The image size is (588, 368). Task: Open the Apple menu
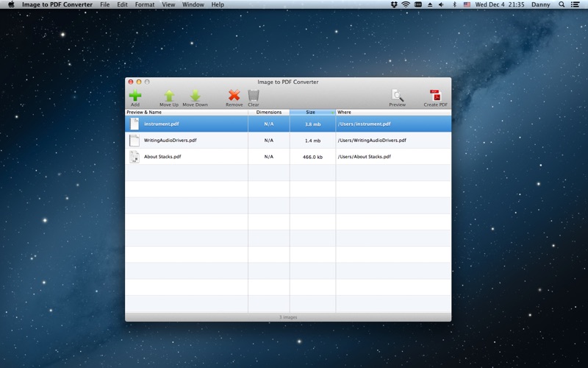[x=11, y=4]
